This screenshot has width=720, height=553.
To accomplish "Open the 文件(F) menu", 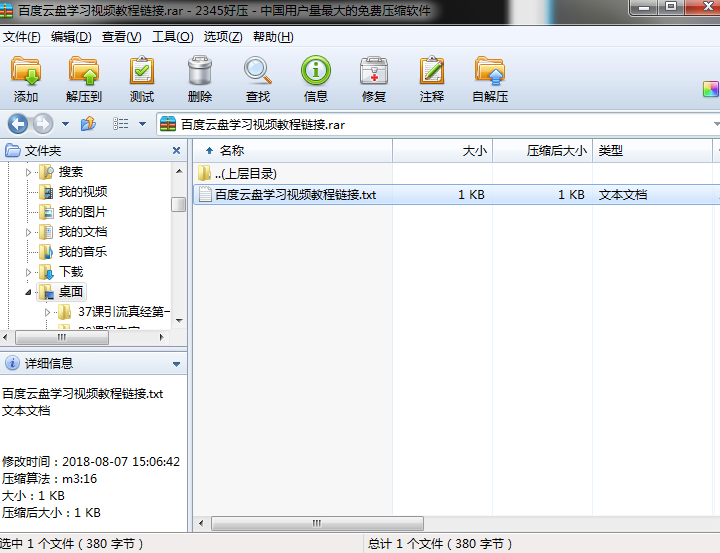I will point(21,37).
